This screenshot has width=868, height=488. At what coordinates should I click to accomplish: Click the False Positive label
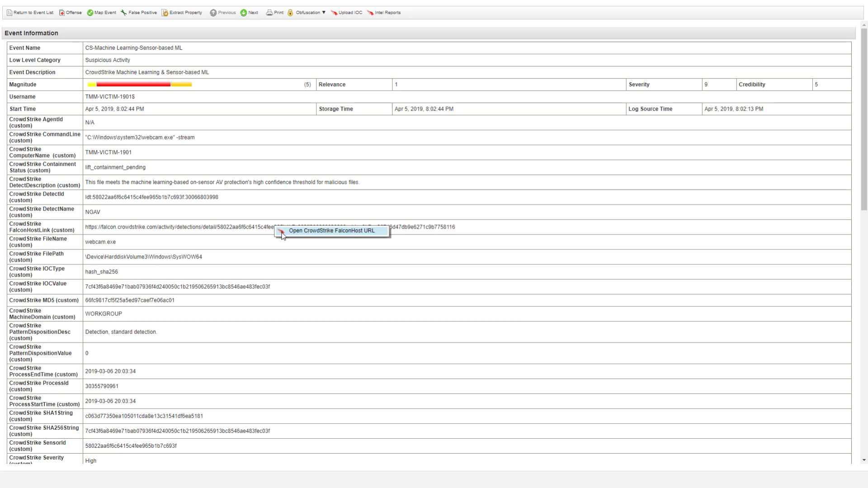pyautogui.click(x=142, y=13)
